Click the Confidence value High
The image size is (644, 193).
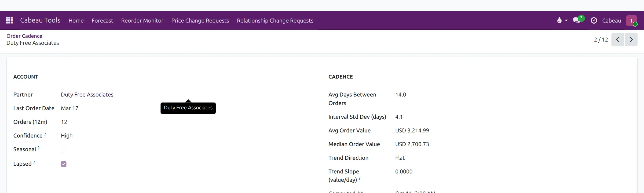coord(67,136)
